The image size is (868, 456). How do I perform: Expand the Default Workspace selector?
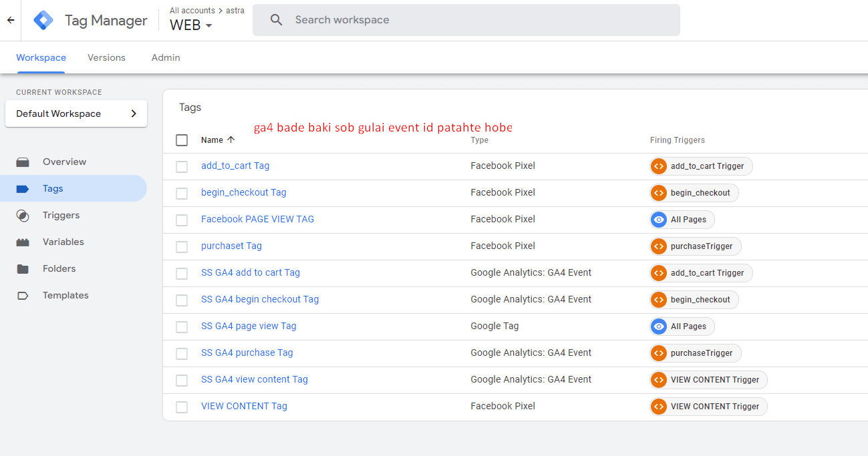click(x=76, y=113)
